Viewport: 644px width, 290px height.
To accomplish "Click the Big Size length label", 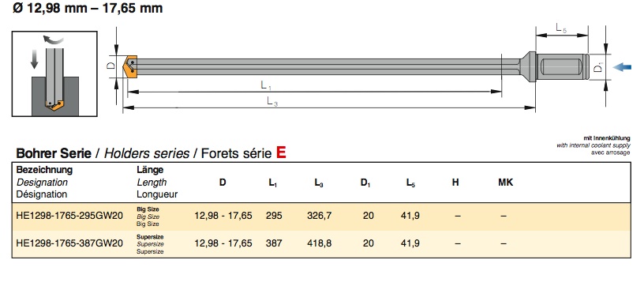I will click(148, 209).
